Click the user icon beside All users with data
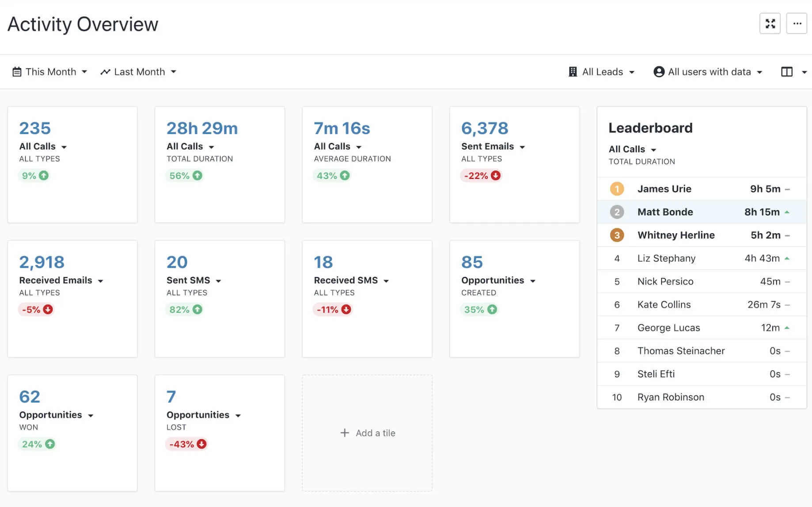This screenshot has width=812, height=507. pyautogui.click(x=659, y=71)
